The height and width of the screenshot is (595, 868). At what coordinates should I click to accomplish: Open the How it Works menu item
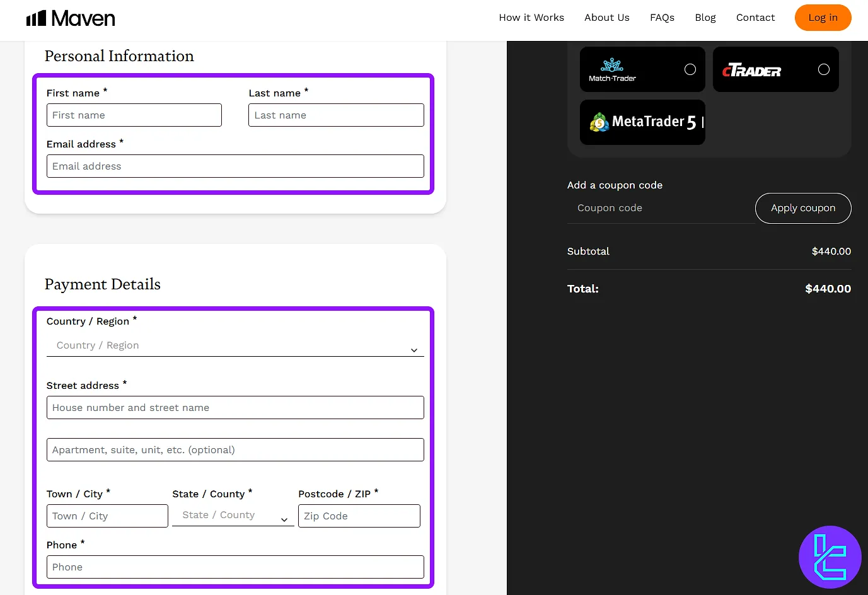coord(531,18)
